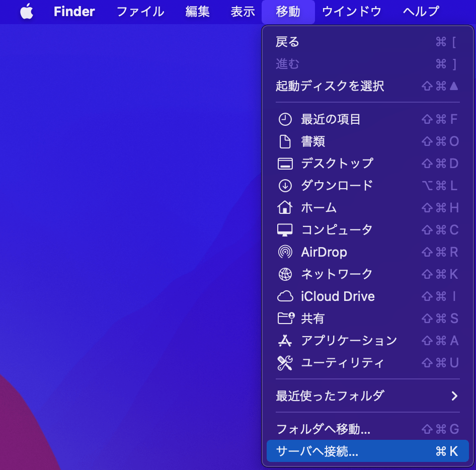Go to ユーティリティ folder
This screenshot has height=470, width=476.
368,362
